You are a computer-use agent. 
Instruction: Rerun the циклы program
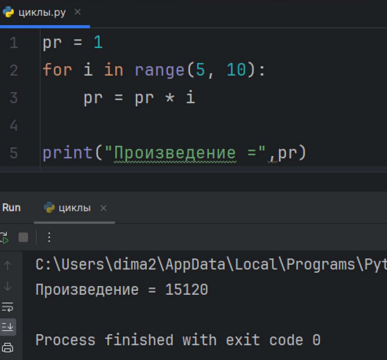tap(4, 237)
